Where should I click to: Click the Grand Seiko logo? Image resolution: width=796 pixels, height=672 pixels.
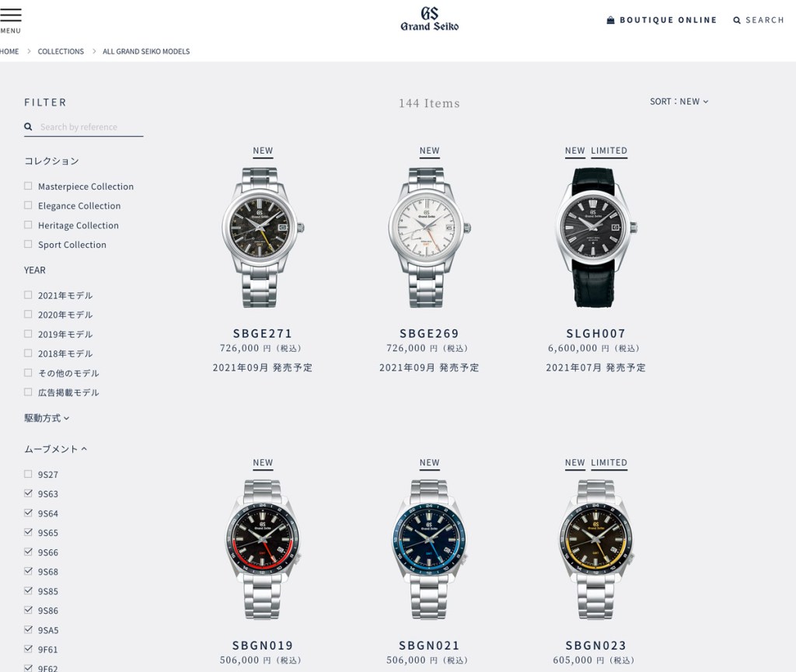tap(429, 19)
